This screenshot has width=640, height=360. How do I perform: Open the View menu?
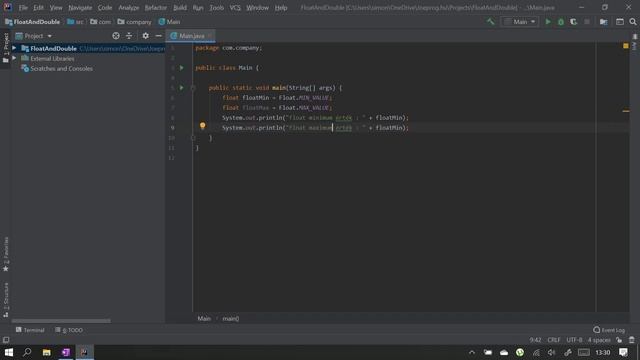click(x=56, y=7)
